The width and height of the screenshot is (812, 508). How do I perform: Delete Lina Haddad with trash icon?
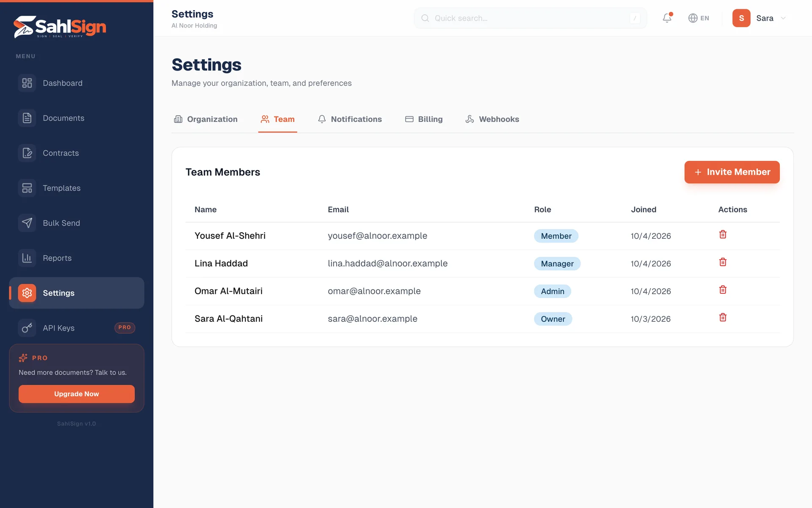(x=723, y=262)
